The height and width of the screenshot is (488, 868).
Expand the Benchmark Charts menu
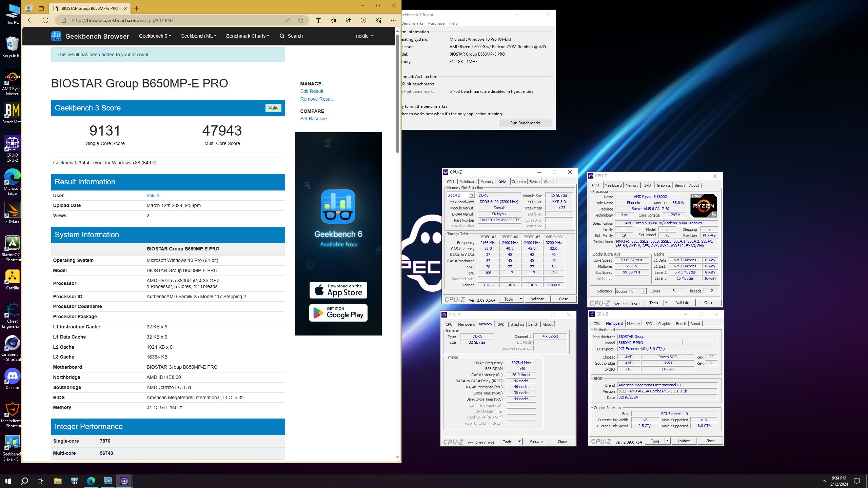click(248, 36)
